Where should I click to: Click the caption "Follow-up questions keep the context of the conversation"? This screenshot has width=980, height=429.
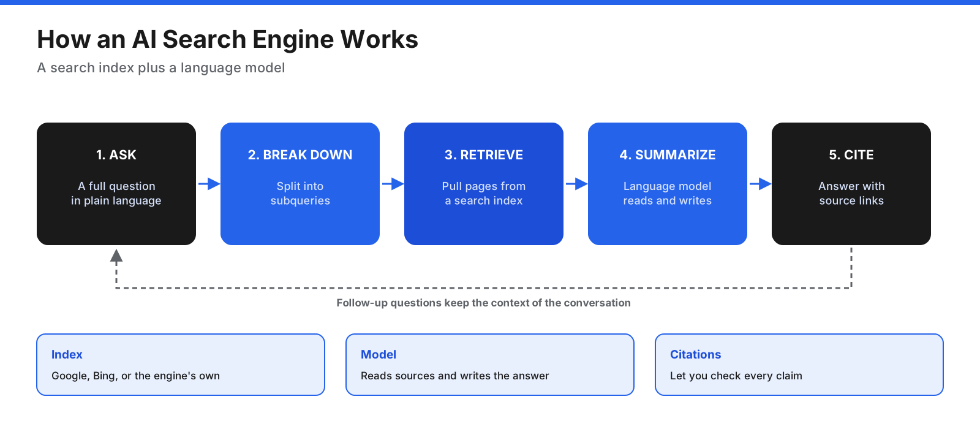point(484,303)
